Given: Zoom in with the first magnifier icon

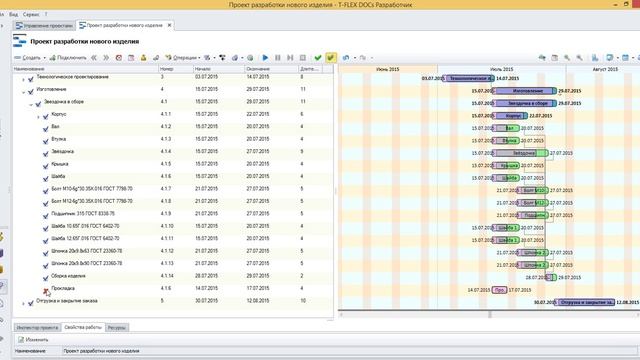Looking at the screenshot, I should [567, 58].
